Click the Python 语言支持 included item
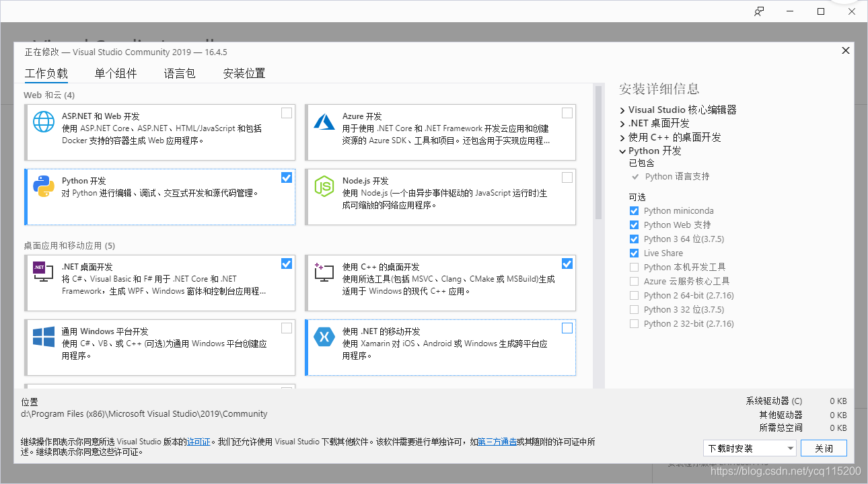Viewport: 868px width, 484px height. pyautogui.click(x=677, y=177)
